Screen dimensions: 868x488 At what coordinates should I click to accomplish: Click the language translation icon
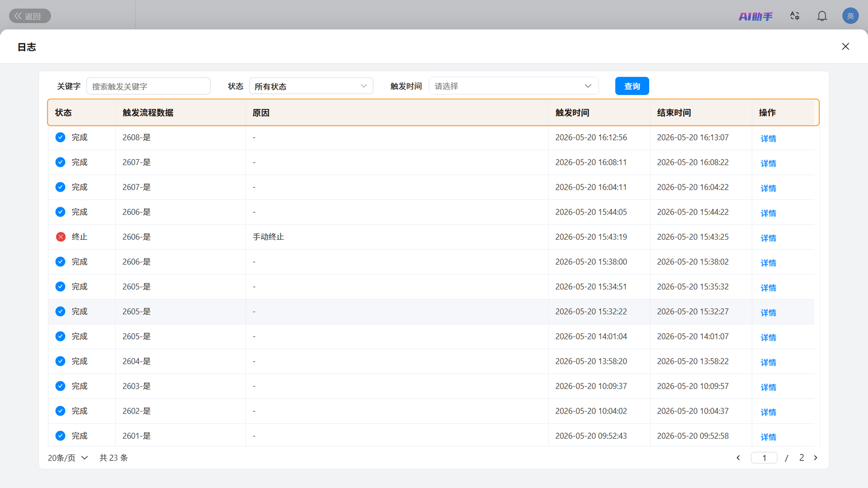(x=795, y=16)
